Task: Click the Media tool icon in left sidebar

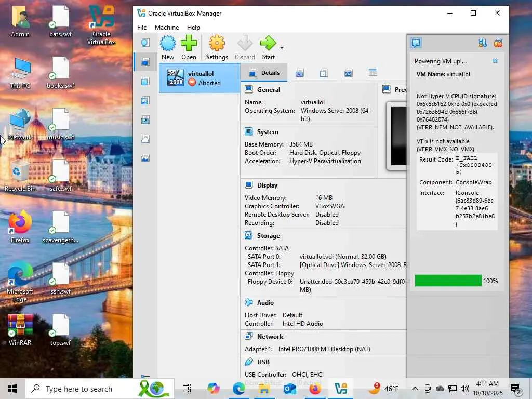Action: [x=145, y=100]
